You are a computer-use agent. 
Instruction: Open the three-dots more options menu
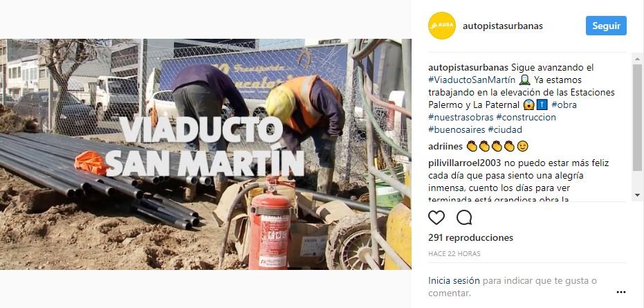click(621, 292)
